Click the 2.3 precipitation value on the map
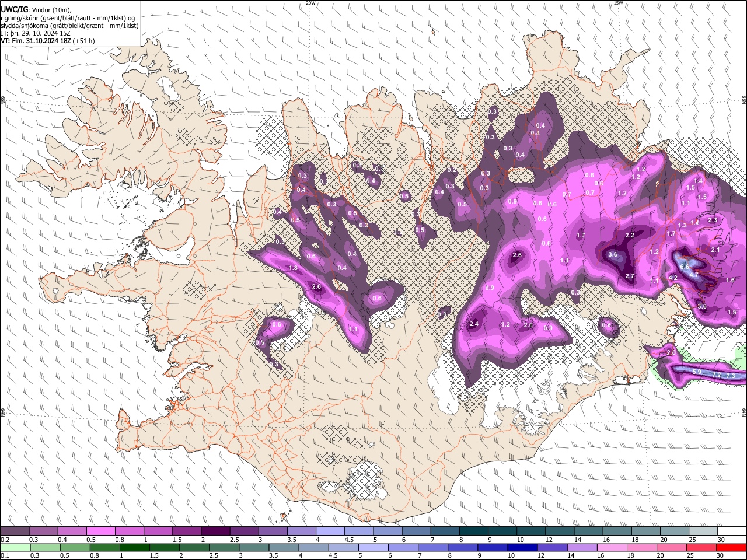 [713, 220]
